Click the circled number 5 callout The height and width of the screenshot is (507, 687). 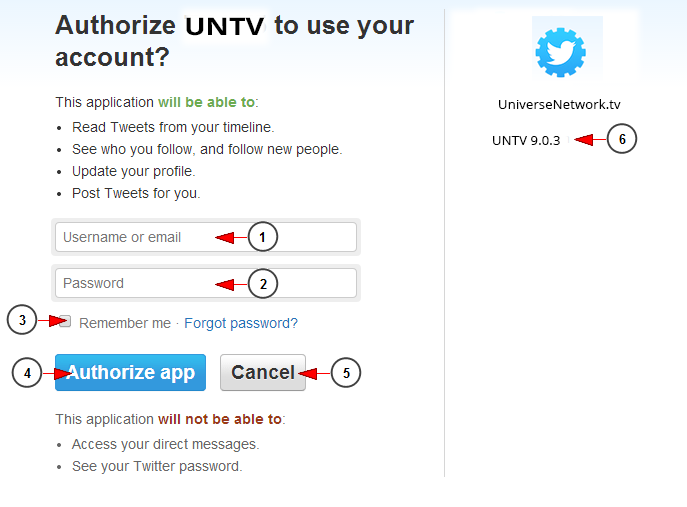coord(346,373)
